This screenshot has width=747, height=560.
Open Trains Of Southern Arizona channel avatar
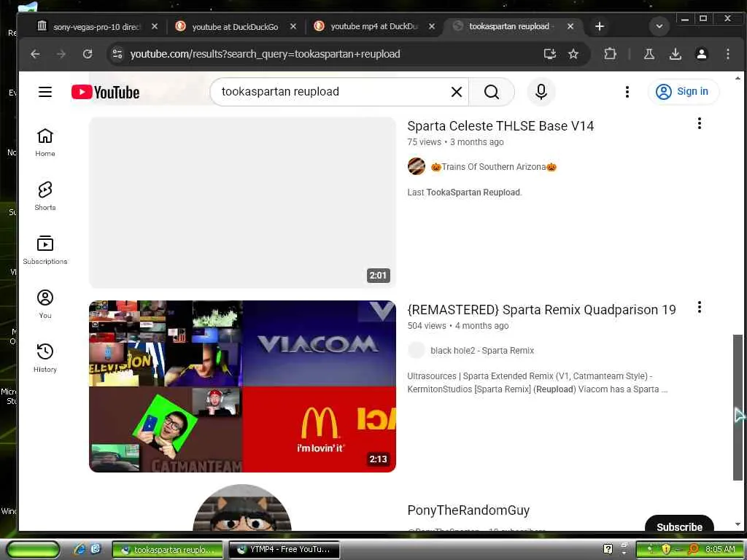tap(417, 166)
